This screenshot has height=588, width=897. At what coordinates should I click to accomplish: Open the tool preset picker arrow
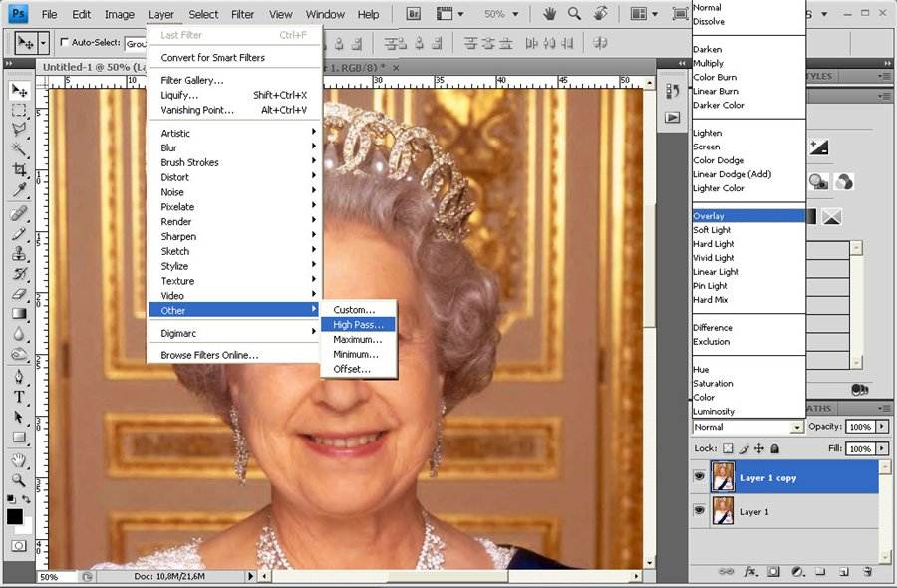coord(43,43)
